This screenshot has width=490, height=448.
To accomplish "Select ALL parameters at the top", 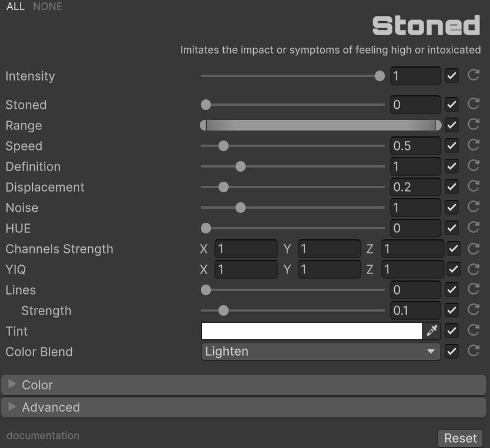I will (16, 6).
